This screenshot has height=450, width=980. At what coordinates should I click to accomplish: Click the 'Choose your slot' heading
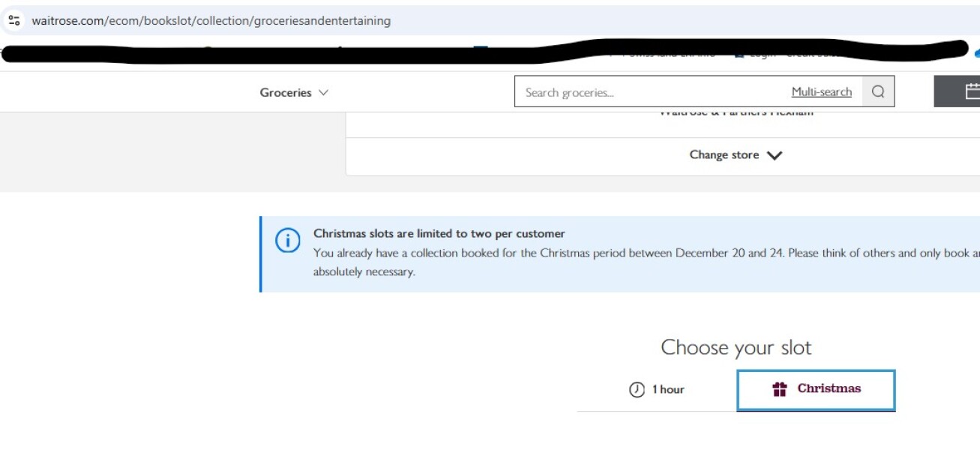[x=736, y=348]
